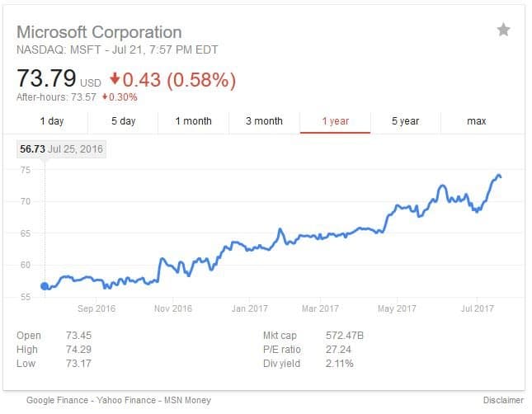Click the star favorite icon
This screenshot has width=532, height=414.
[x=503, y=30]
